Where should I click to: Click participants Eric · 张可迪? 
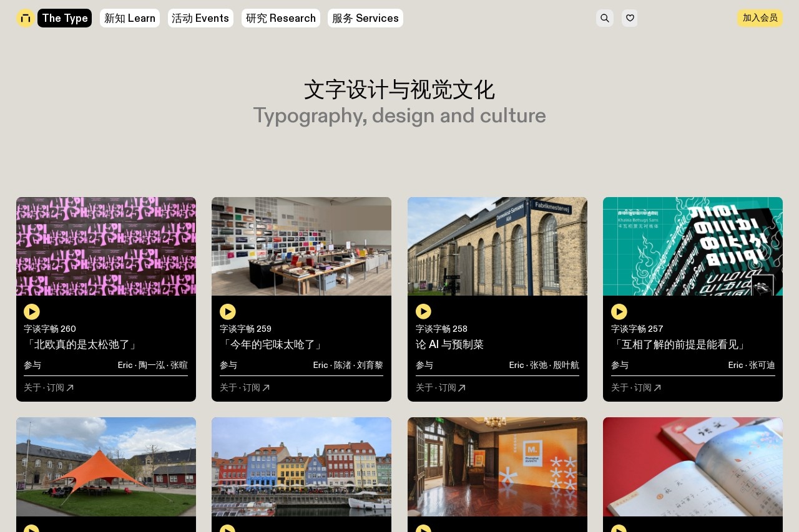pyautogui.click(x=752, y=365)
